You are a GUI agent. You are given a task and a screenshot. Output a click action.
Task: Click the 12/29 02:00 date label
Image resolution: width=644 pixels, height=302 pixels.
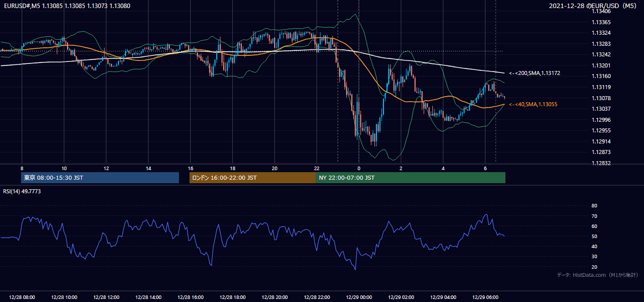tap(401, 297)
